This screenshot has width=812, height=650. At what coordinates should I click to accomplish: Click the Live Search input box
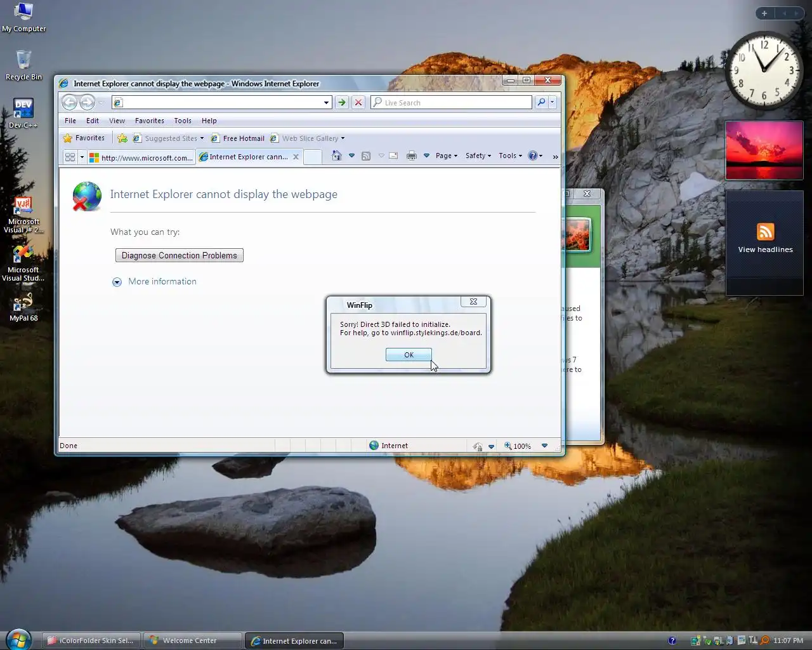[x=452, y=102]
